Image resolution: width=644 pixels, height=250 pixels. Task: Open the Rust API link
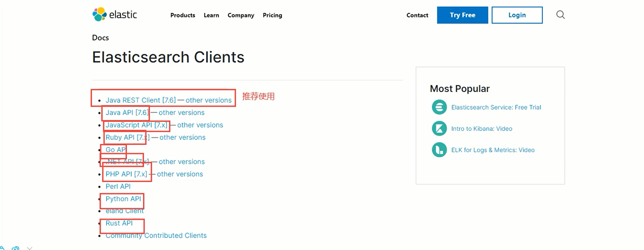click(x=119, y=223)
